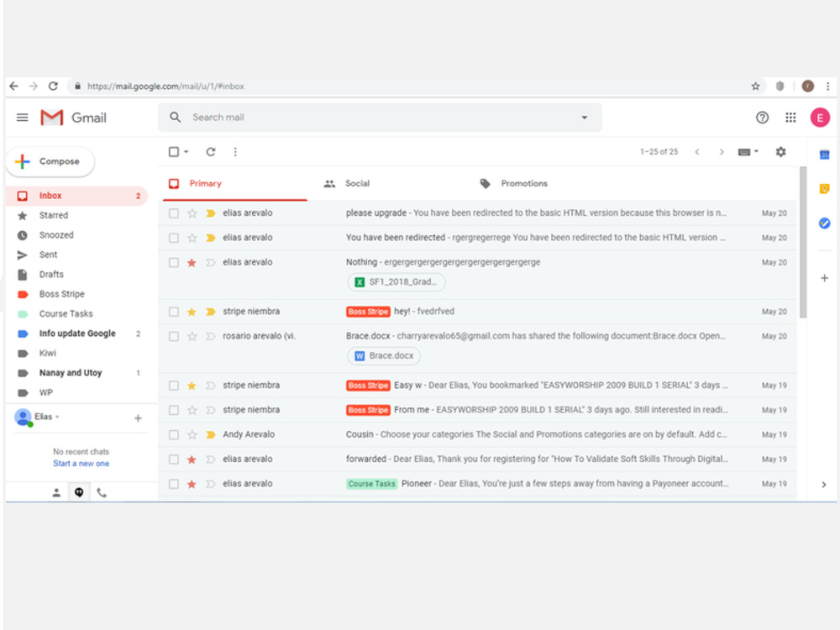Viewport: 840px width, 630px height.
Task: Open the Course Tasks label
Action: (77, 314)
